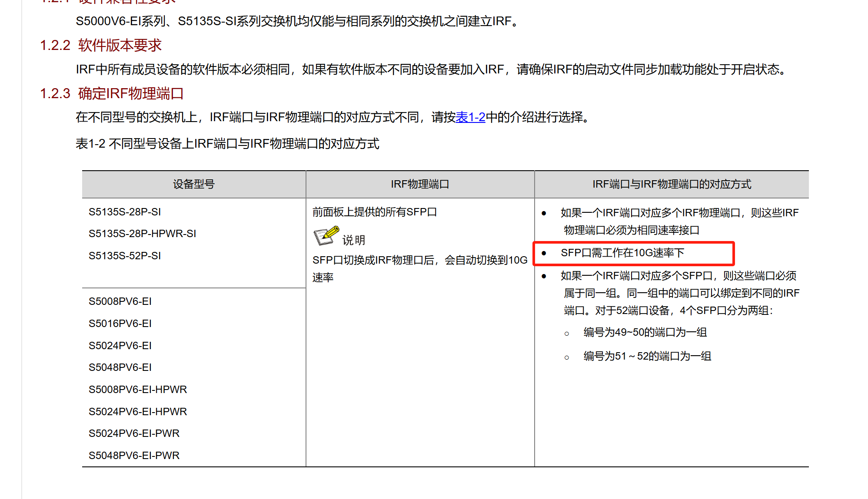Click the S5048PV6-EI model entry

pos(120,367)
